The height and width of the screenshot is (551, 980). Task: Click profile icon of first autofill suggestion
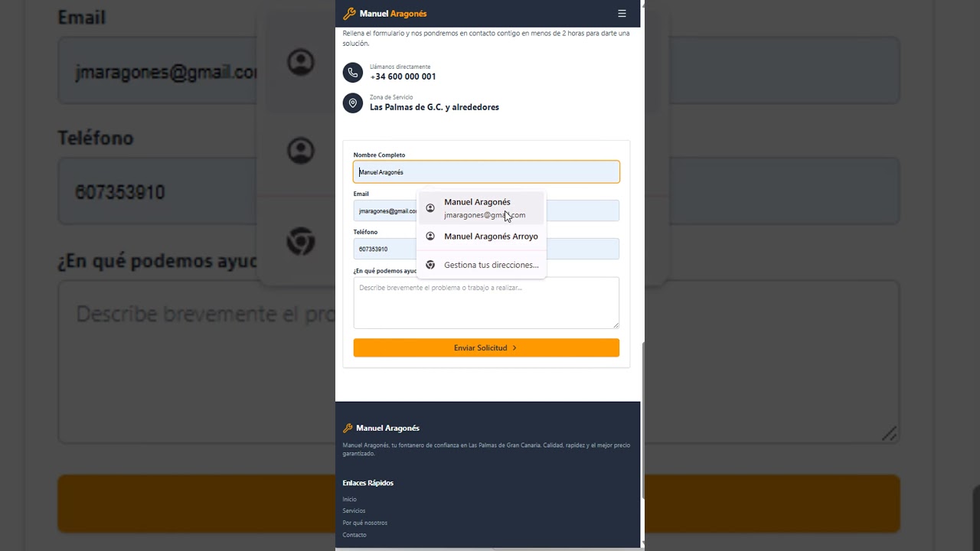[x=430, y=208]
